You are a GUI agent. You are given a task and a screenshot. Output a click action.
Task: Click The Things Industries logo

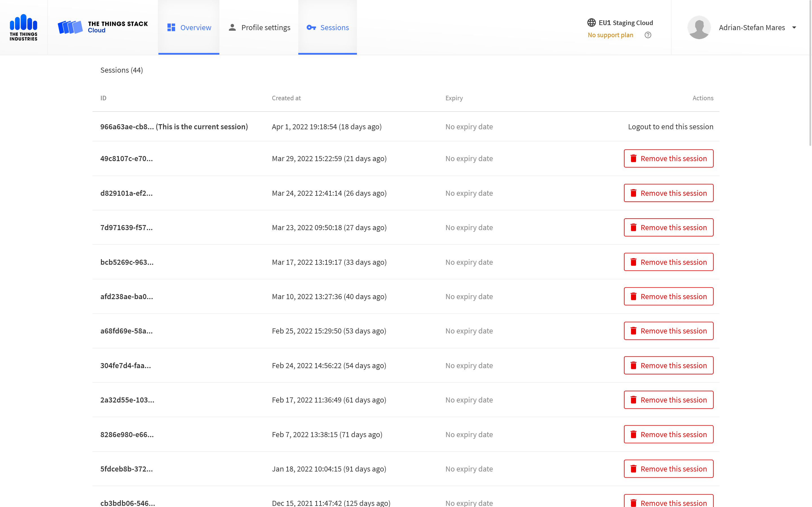(23, 27)
